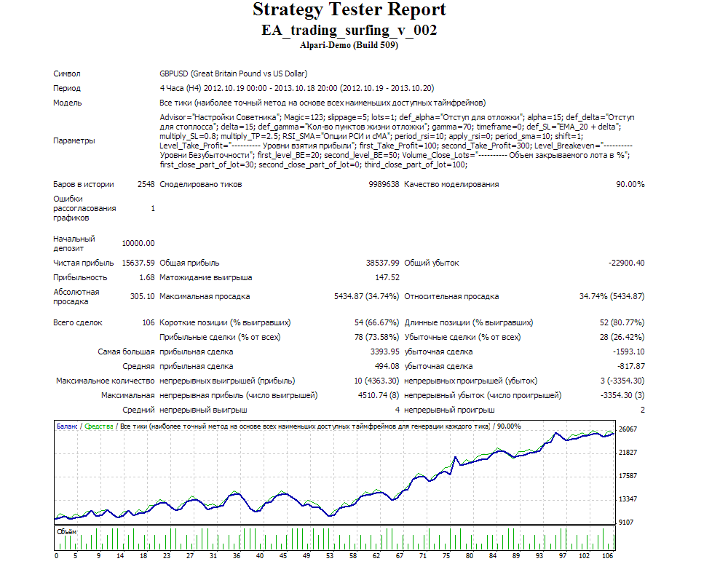Viewport: 728px width, 564px height.
Task: Click the 'Максимальная просадка' label
Action: (x=205, y=296)
